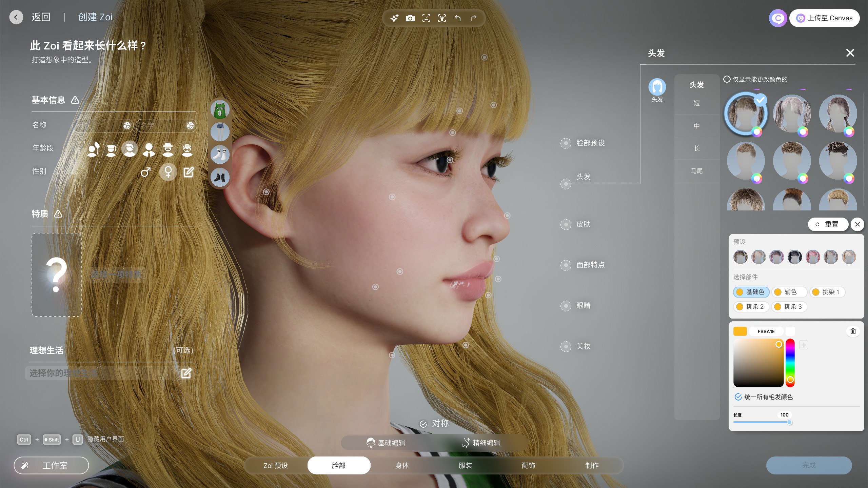Select the male gender icon

[145, 172]
